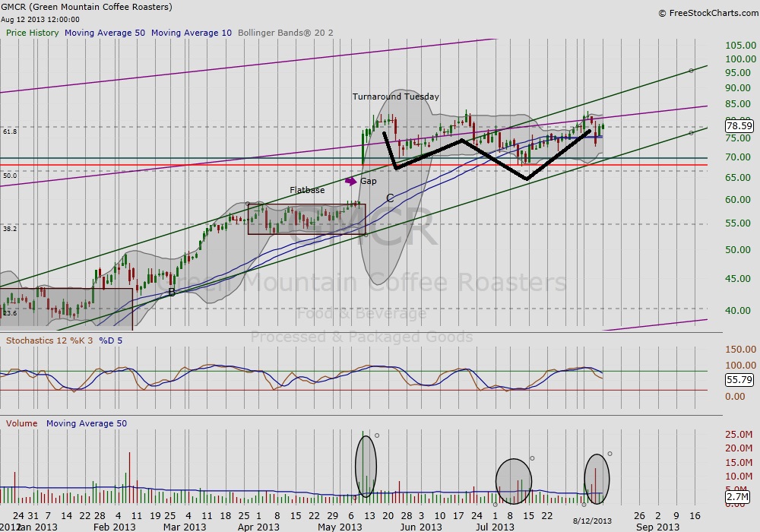760x532 pixels.
Task: Select the Flatbase rectangle annotation
Action: coord(306,204)
